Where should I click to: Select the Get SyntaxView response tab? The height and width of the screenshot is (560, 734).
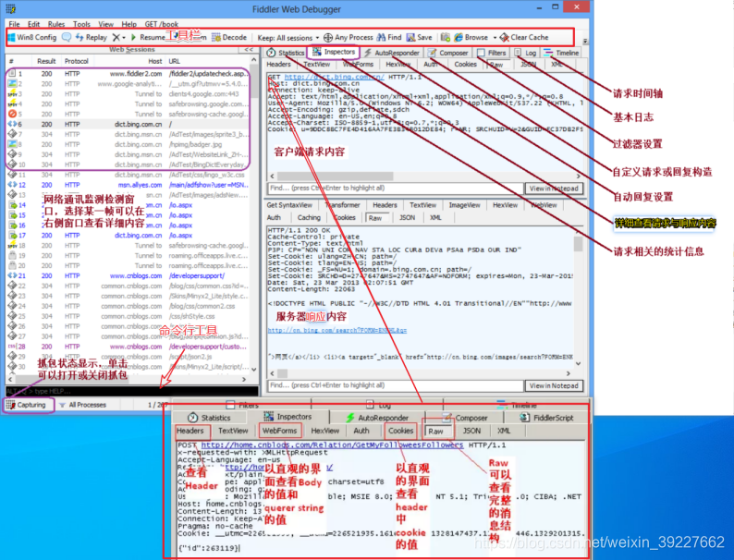[x=289, y=205]
